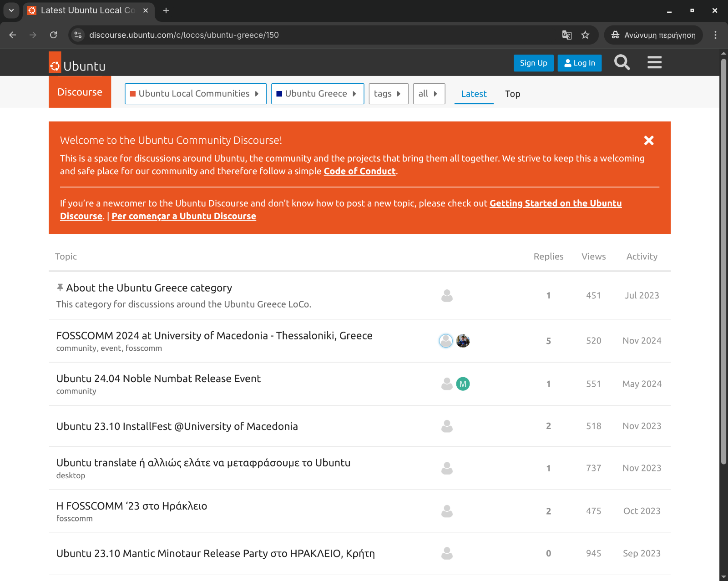Open site information icon in address bar

point(78,35)
